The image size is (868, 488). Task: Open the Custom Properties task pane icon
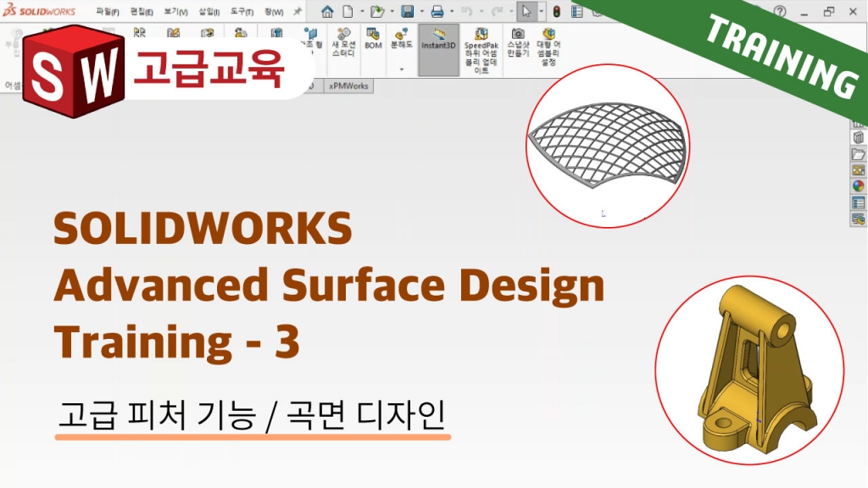[858, 203]
